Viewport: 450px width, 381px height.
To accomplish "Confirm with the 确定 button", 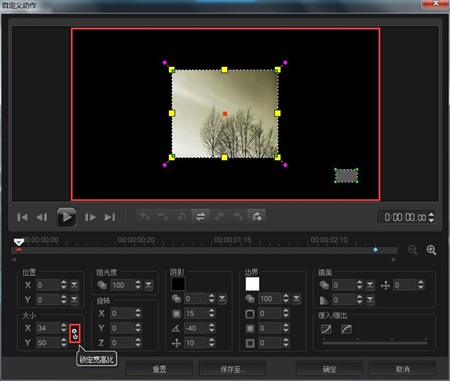I will 329,369.
